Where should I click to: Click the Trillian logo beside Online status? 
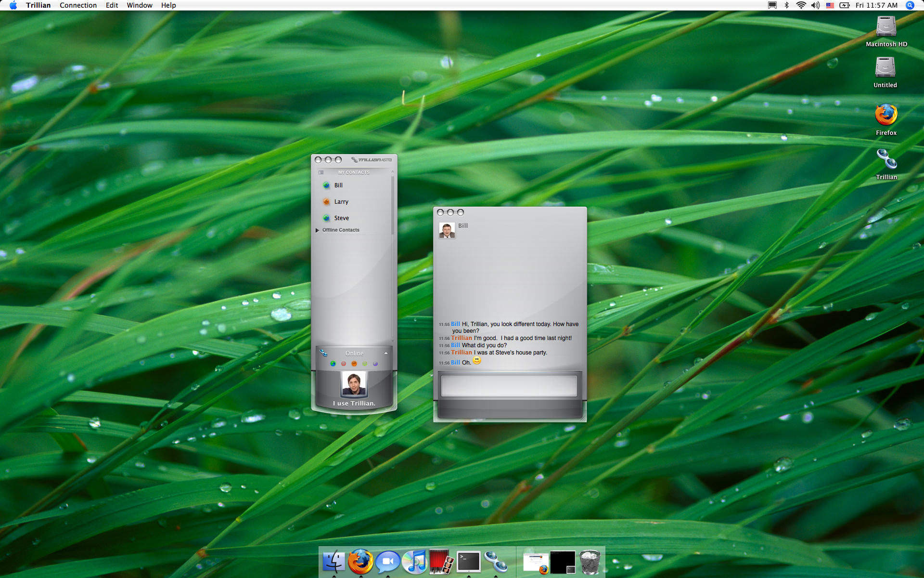point(324,353)
